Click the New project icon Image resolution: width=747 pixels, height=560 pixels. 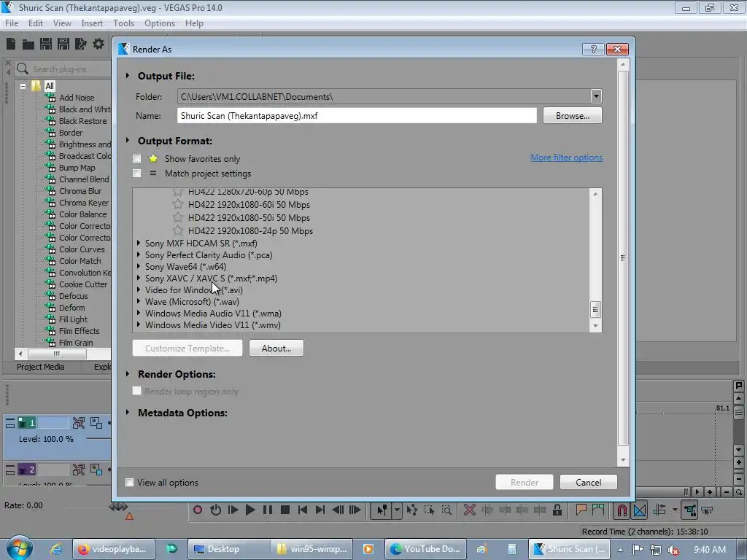(11, 44)
